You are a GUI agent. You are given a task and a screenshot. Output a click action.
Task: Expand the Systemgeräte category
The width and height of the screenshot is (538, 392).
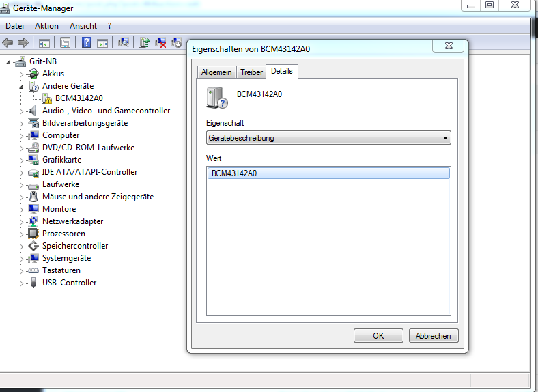click(21, 259)
